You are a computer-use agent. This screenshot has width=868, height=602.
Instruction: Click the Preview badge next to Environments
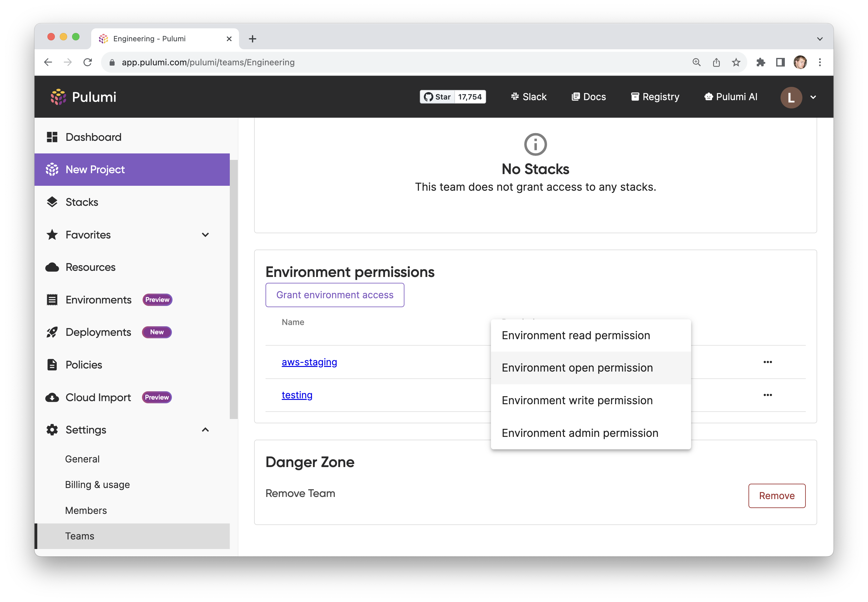click(157, 299)
